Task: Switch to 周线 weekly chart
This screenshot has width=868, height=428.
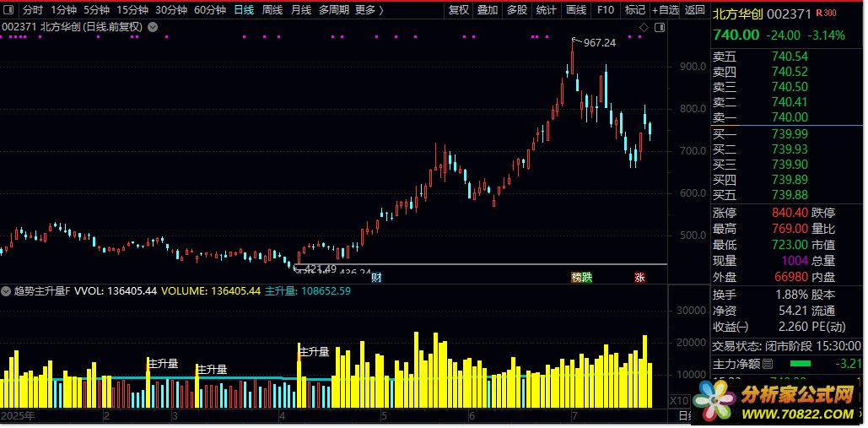Action: click(272, 10)
